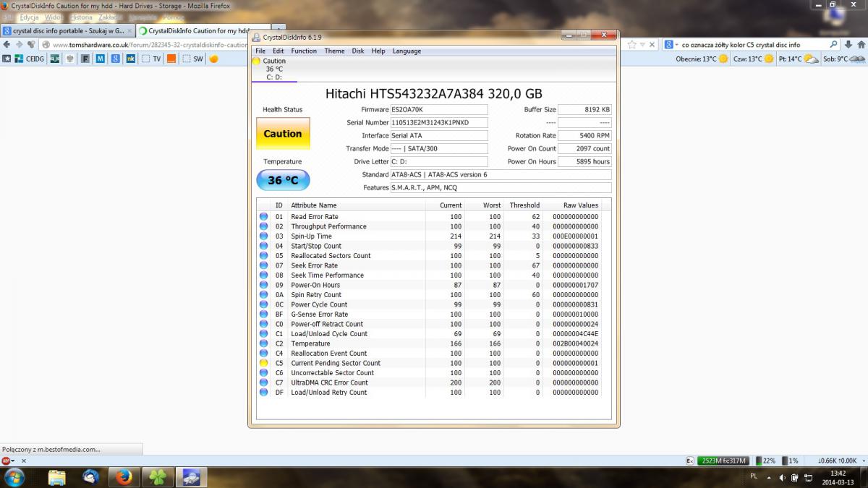Click the Threshold column header

tap(523, 205)
